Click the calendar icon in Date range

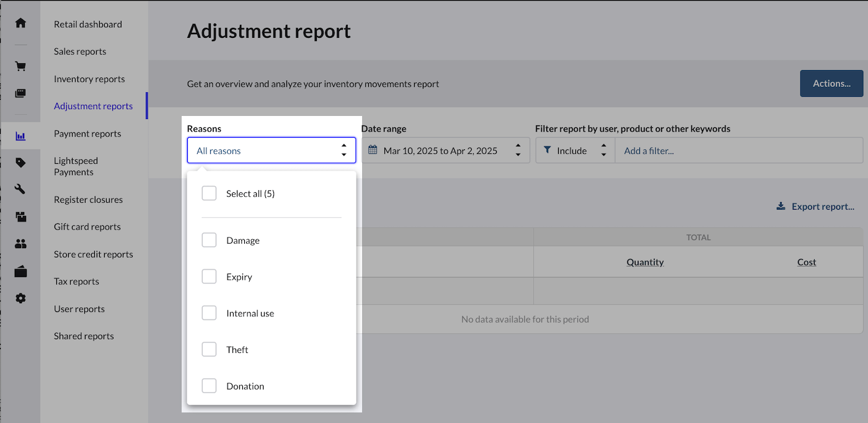373,150
